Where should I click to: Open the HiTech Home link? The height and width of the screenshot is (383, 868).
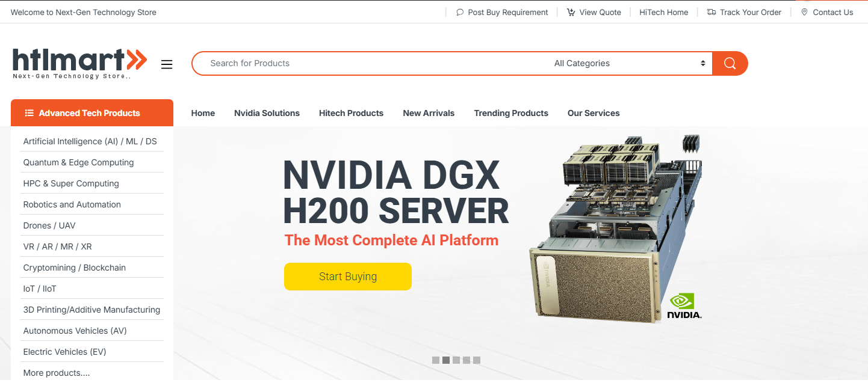(663, 12)
